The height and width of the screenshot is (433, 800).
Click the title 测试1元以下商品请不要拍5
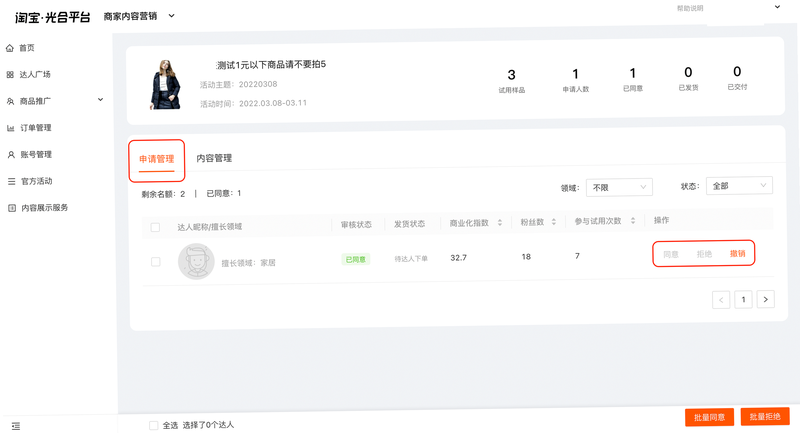tap(270, 65)
